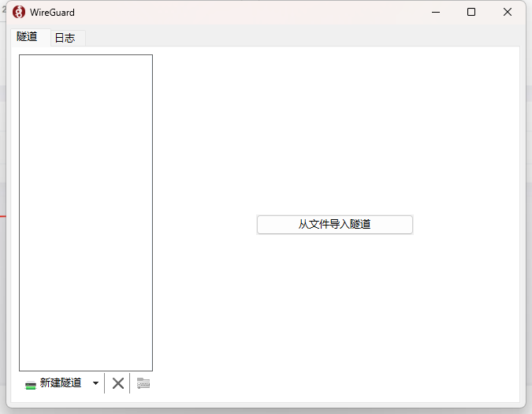Screen dimensions: 532x414
Task: Open the 日志 tab
Action: point(68,38)
